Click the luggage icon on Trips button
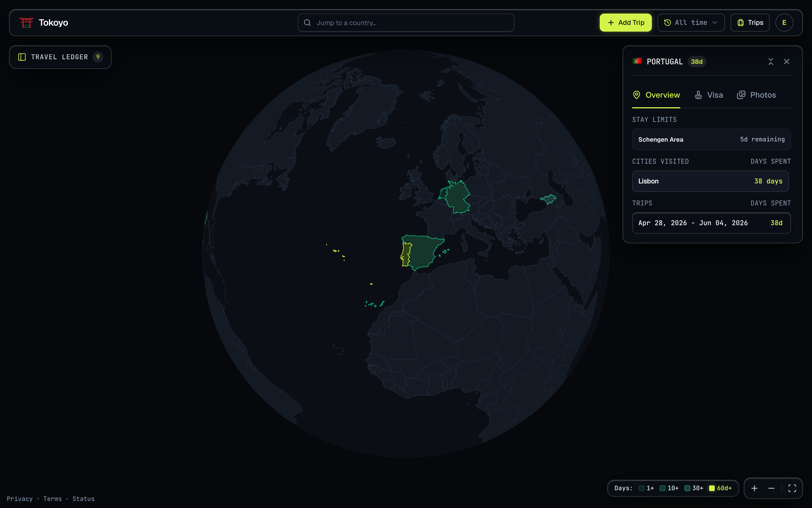Screen dimensions: 812x508 pyautogui.click(x=740, y=23)
